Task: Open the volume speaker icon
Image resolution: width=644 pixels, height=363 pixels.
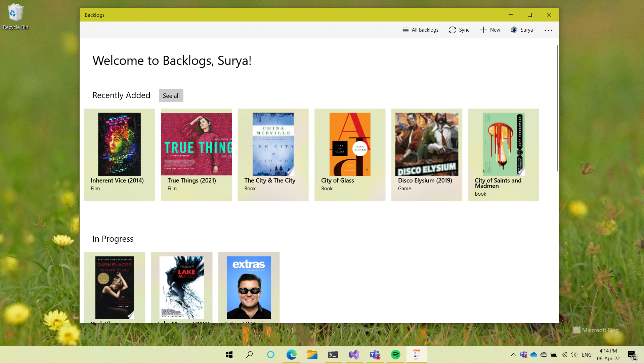Action: [x=574, y=355]
